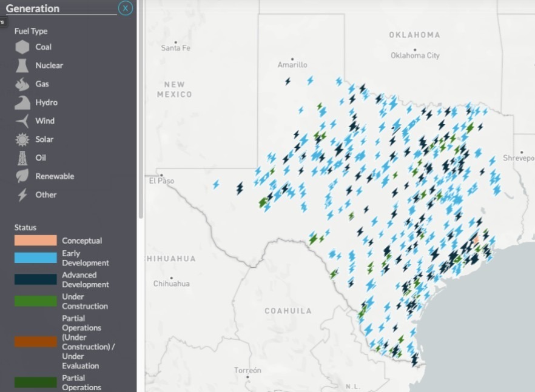Click the Gas flame icon

point(21,84)
